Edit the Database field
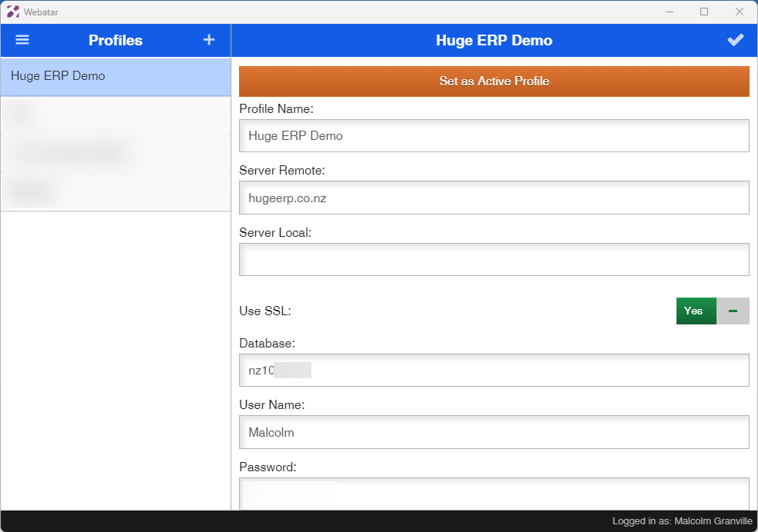Image resolution: width=758 pixels, height=532 pixels. point(494,370)
